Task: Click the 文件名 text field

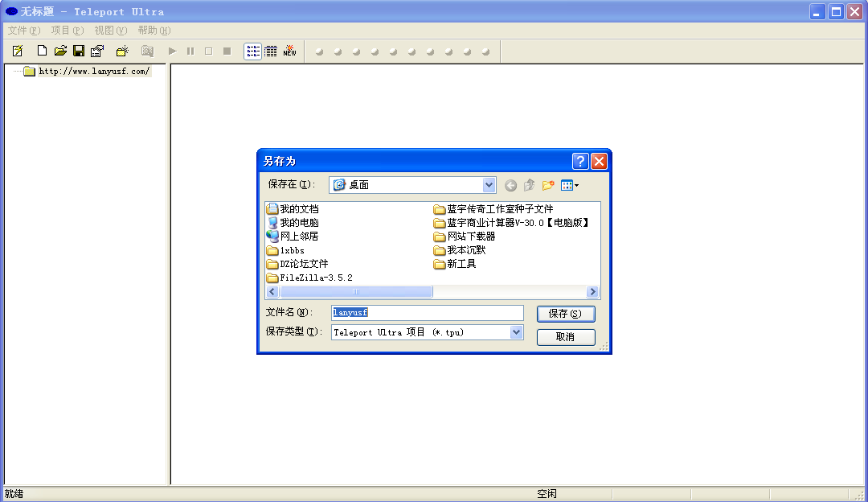Action: point(428,313)
